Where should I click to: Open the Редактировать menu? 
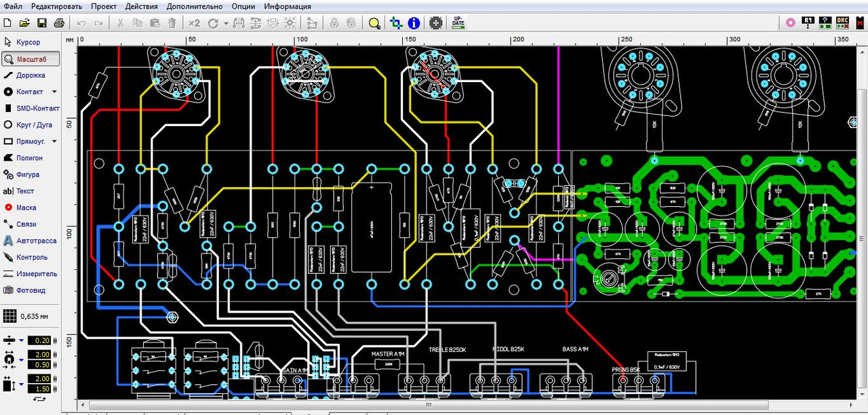[x=56, y=6]
